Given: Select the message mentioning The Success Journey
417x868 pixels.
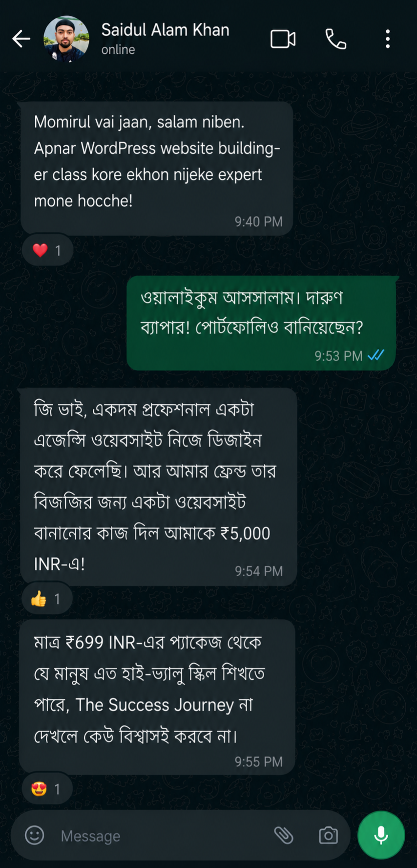Looking at the screenshot, I should point(157,697).
